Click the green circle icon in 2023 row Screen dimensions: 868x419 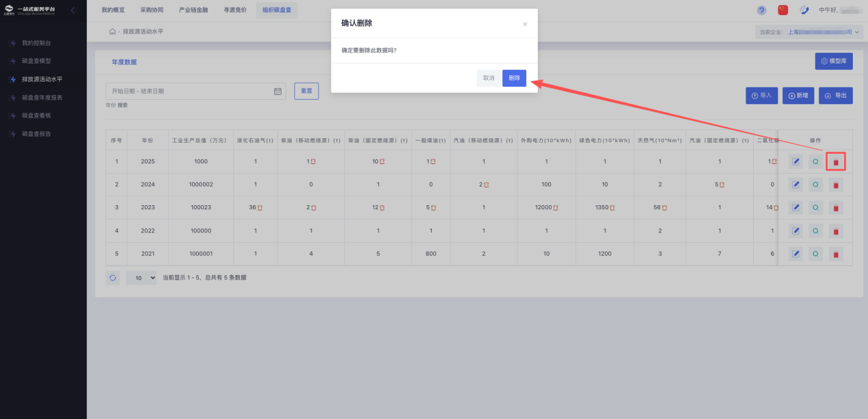815,207
